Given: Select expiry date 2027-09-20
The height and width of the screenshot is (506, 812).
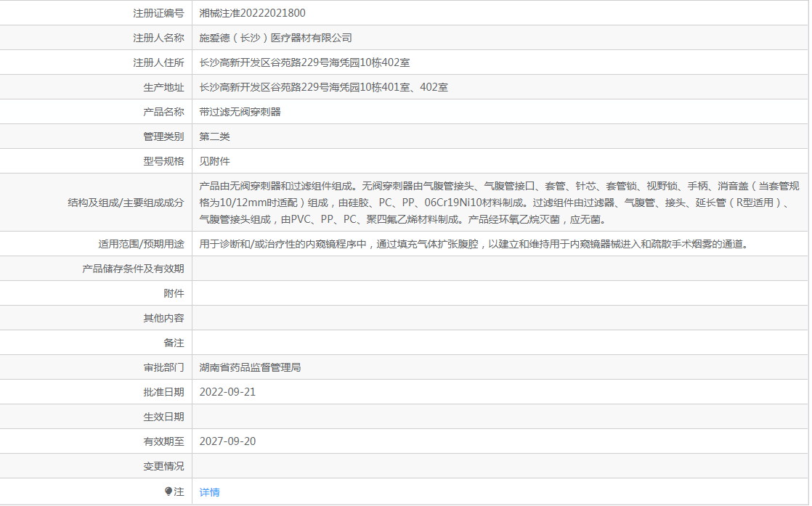Looking at the screenshot, I should click(x=227, y=441).
